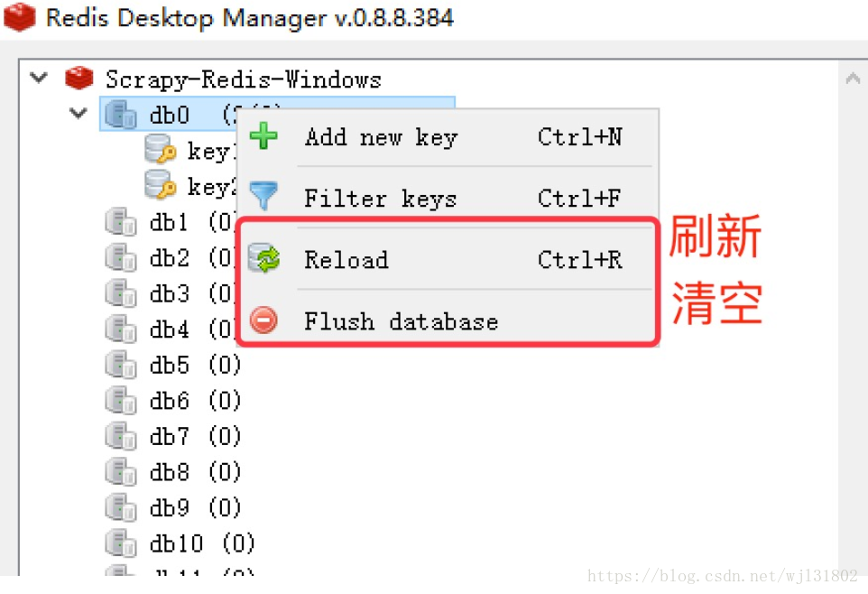868x594 pixels.
Task: Select Flush database in the context menu
Action: point(401,321)
